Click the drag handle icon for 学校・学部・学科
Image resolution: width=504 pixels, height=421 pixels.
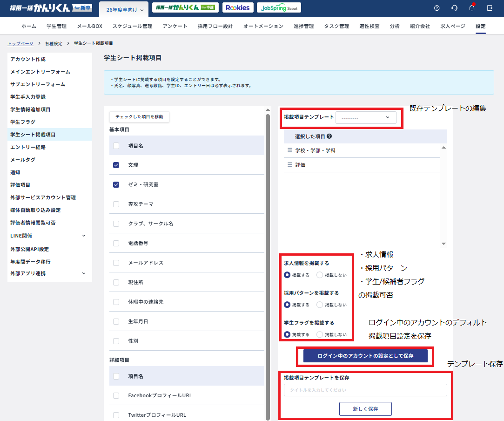pyautogui.click(x=289, y=150)
